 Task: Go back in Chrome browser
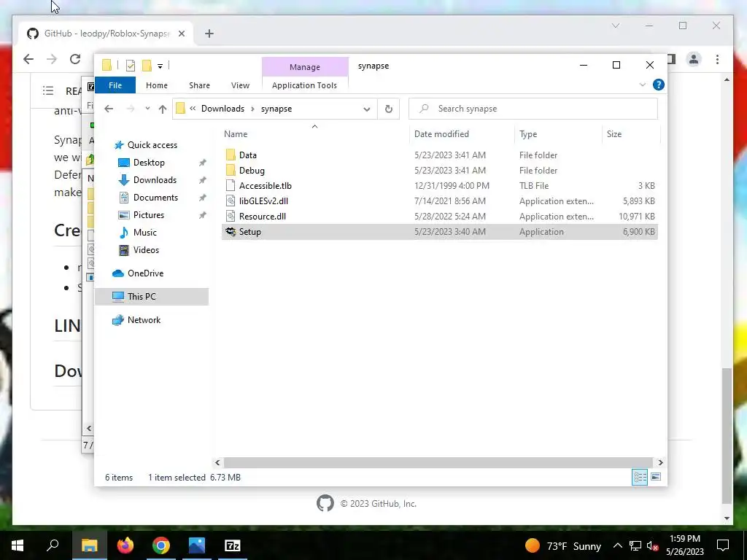point(28,59)
